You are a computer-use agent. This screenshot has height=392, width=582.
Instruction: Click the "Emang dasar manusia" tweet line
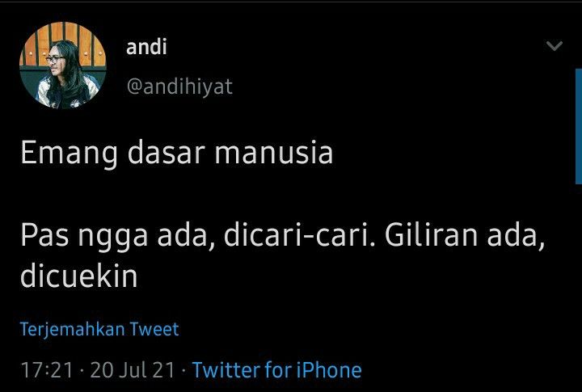point(177,153)
